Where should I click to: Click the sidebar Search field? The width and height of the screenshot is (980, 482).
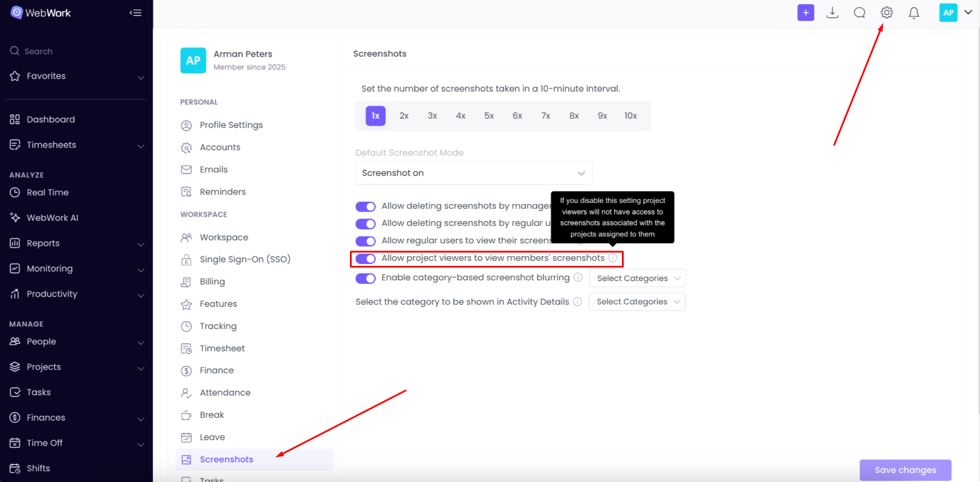39,51
